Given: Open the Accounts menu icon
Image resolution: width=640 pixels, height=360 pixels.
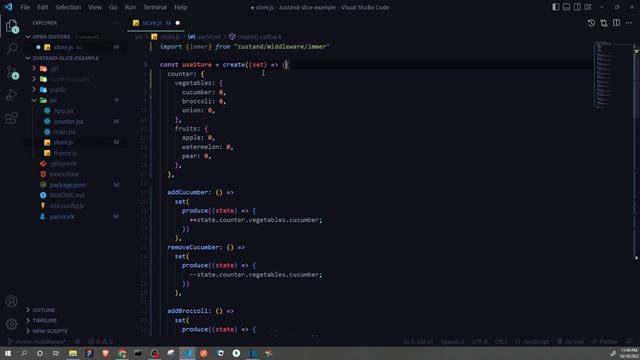Looking at the screenshot, I should point(11,301).
